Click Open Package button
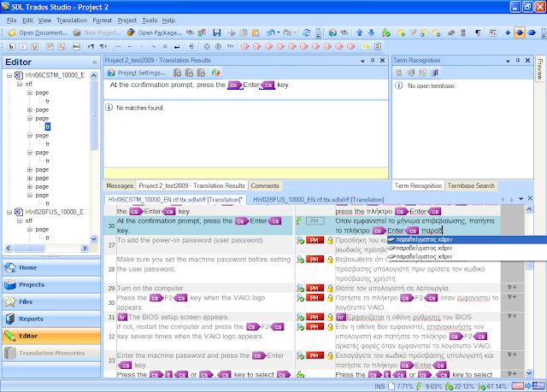This screenshot has height=392, width=547. click(154, 32)
